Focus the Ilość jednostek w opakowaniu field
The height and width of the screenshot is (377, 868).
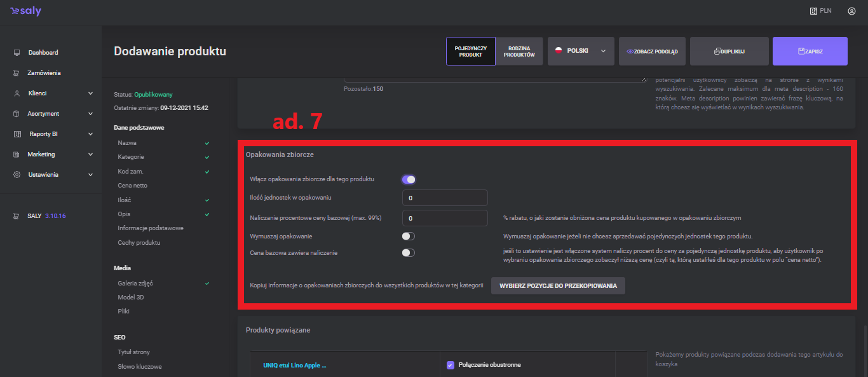click(x=445, y=198)
